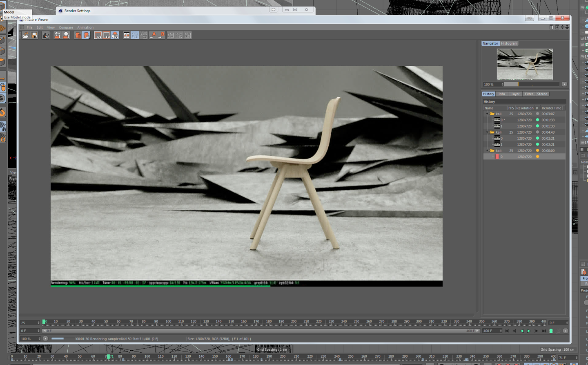This screenshot has height=365, width=588.
Task: Click the sphere with down arrow icon
Action: click(66, 36)
